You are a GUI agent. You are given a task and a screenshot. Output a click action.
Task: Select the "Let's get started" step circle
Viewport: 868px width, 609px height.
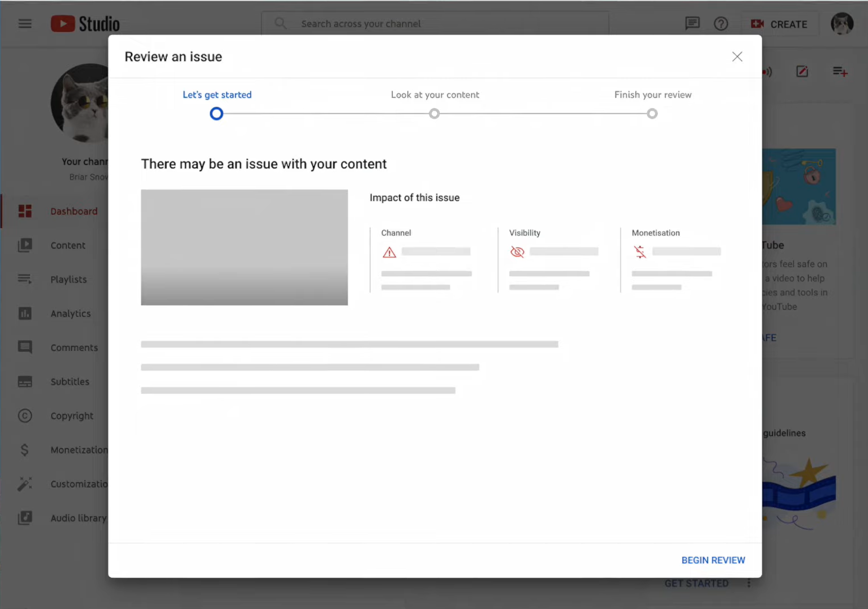pyautogui.click(x=216, y=114)
